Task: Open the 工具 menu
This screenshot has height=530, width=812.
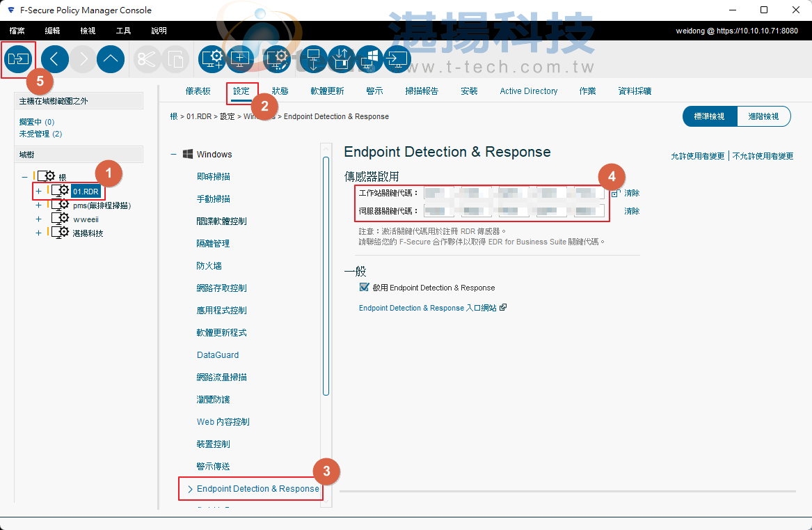Action: click(122, 30)
